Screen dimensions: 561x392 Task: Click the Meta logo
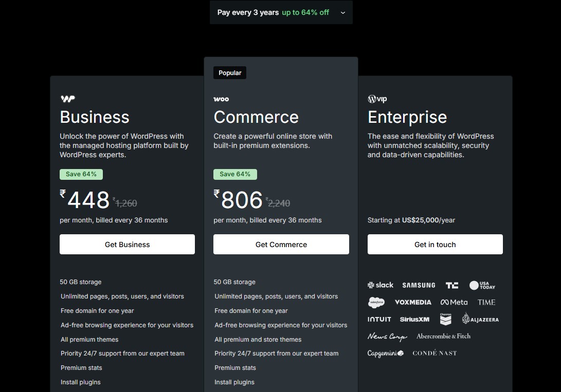pos(454,302)
